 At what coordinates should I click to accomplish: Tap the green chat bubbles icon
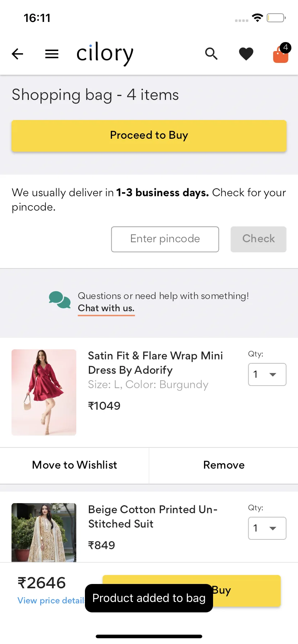coord(60,300)
